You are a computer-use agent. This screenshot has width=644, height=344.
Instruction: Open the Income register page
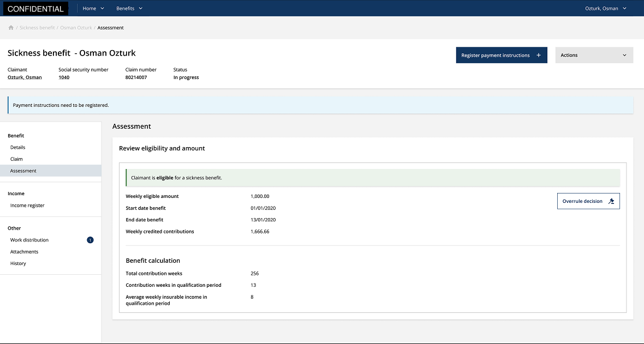pyautogui.click(x=27, y=206)
